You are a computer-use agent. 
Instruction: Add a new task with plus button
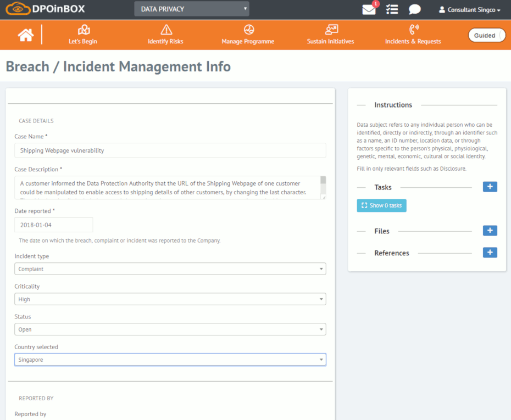pyautogui.click(x=490, y=187)
